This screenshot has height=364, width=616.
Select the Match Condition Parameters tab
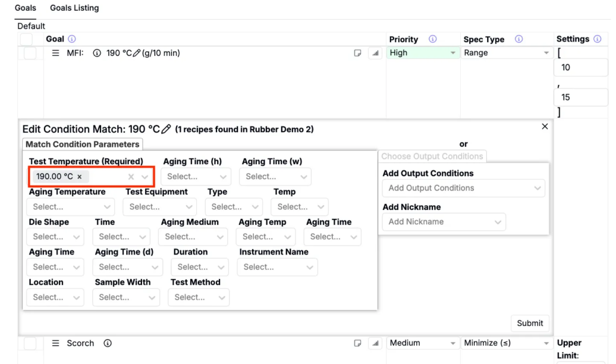pyautogui.click(x=82, y=144)
